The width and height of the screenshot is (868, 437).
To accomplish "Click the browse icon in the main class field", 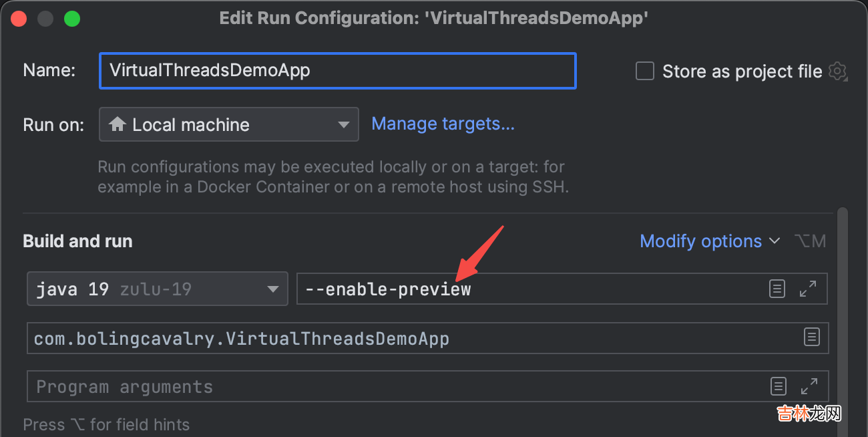I will coord(811,337).
